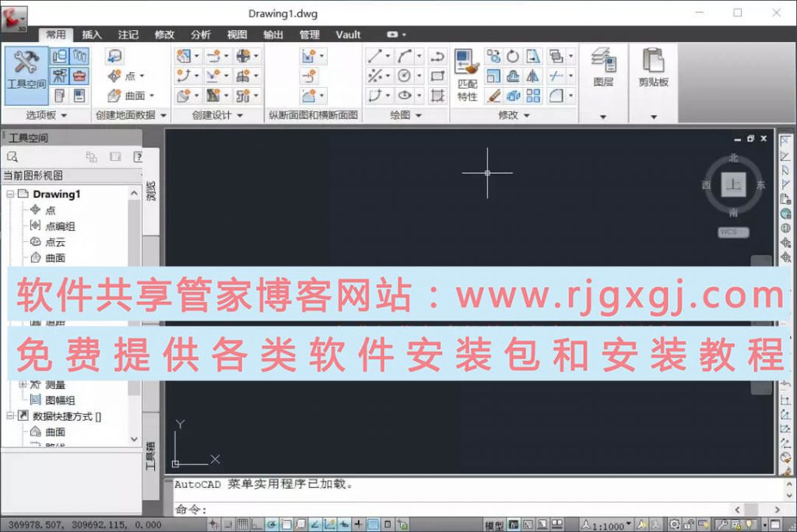Click the Erase modify tool

493,96
